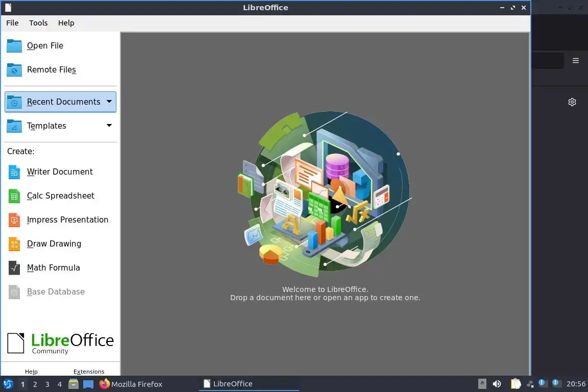Switch to workspace 4 in the pager
This screenshot has width=588, height=392.
(60, 384)
